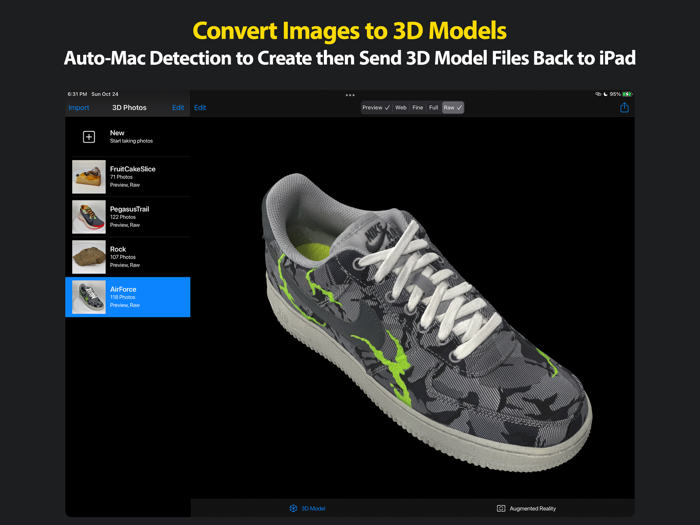Tap Edit in the 3D Photos sidebar
The image size is (700, 525).
(x=178, y=108)
